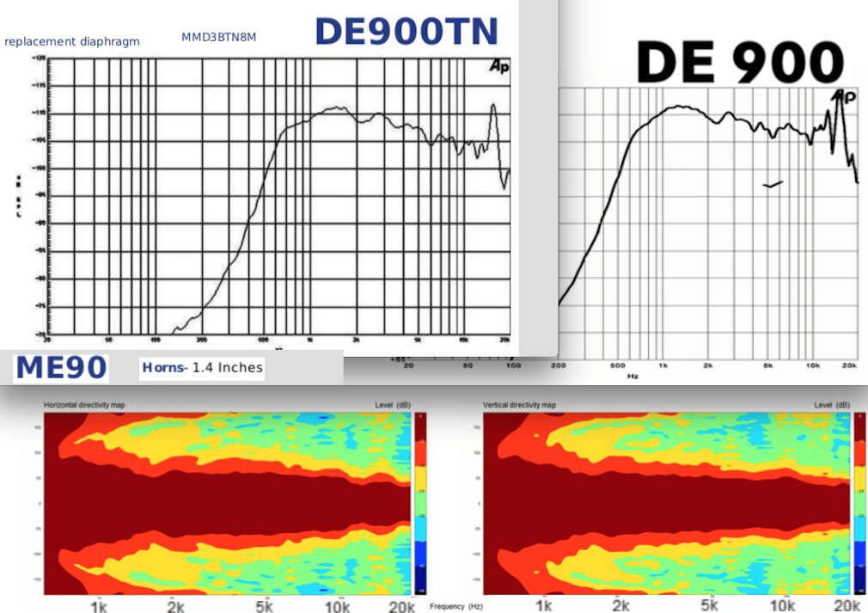Click the 20k tick under horizontal map
Image resolution: width=868 pixels, height=613 pixels.
(x=402, y=606)
